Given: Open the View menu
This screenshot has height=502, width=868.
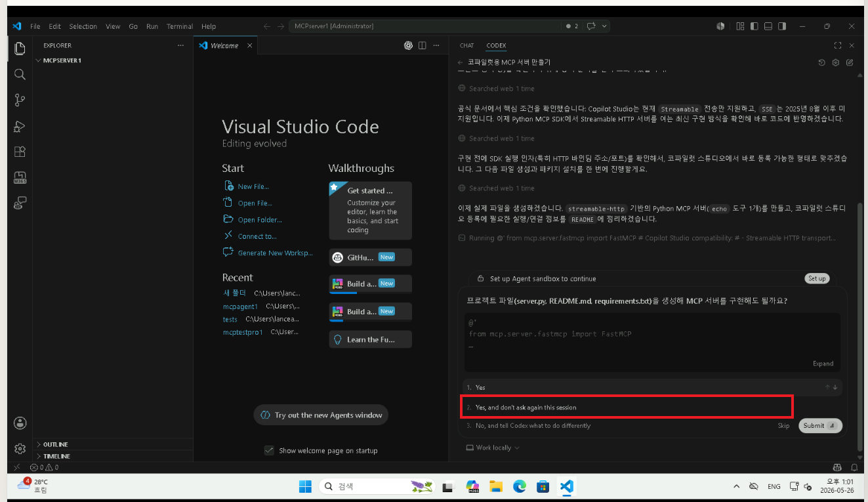Looking at the screenshot, I should click(x=113, y=26).
